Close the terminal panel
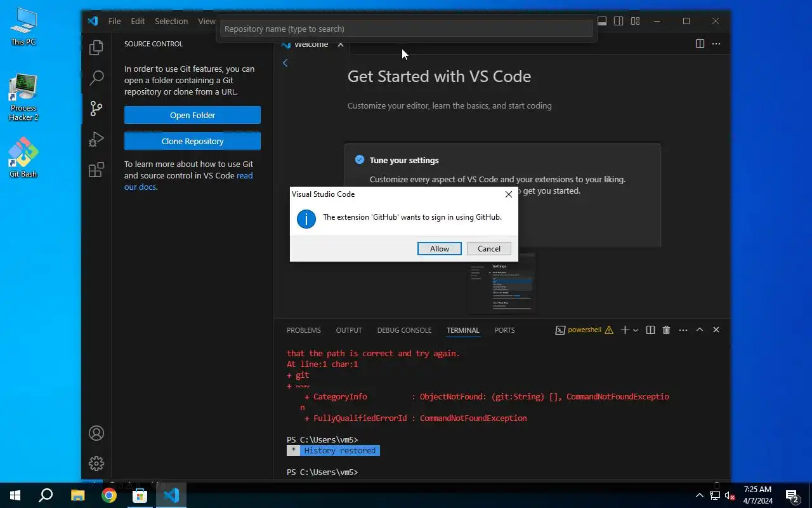The image size is (812, 508). [x=716, y=330]
